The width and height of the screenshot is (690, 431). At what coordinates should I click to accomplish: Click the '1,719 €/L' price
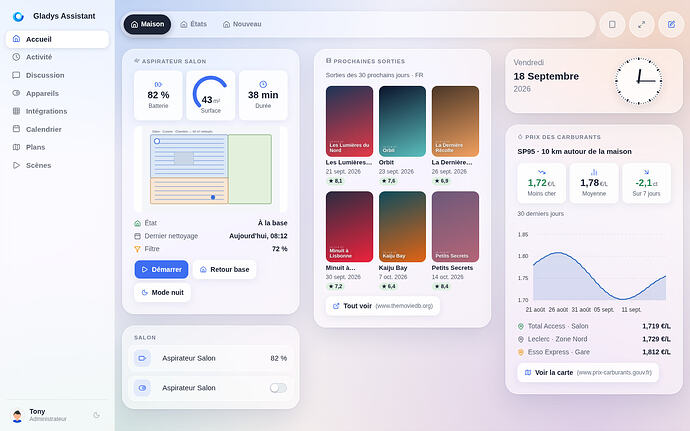(656, 326)
